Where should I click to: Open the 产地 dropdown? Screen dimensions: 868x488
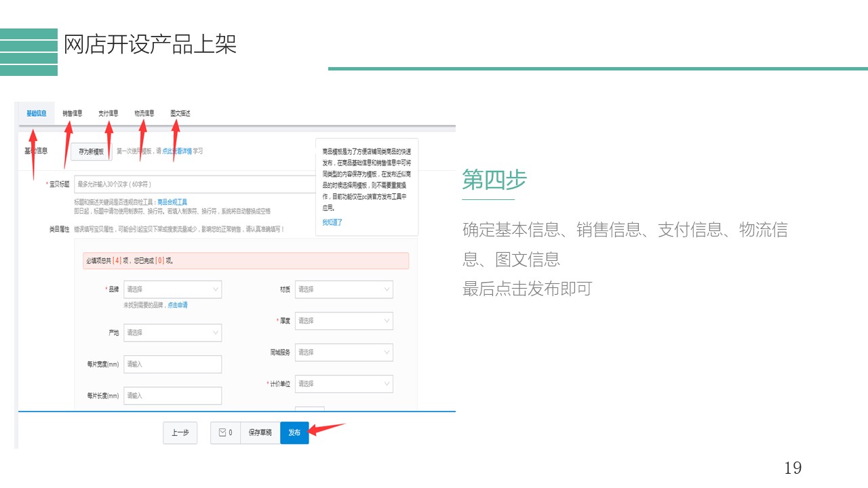pyautogui.click(x=173, y=333)
